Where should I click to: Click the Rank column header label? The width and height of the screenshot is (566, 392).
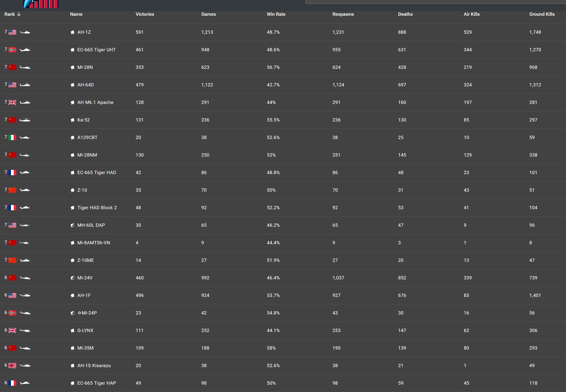pyautogui.click(x=10, y=14)
